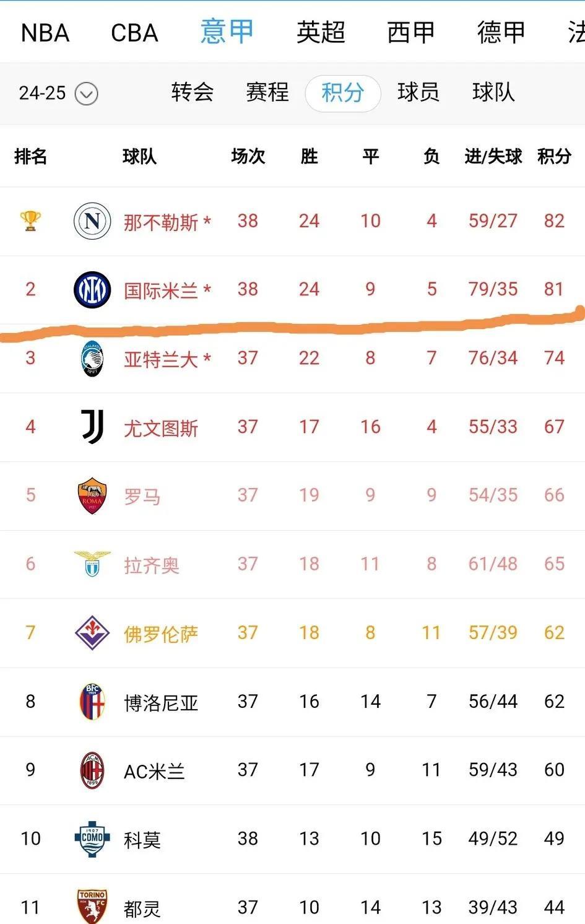This screenshot has height=924, width=585.
Task: Tap the Inter Milan club crest
Action: click(x=92, y=289)
